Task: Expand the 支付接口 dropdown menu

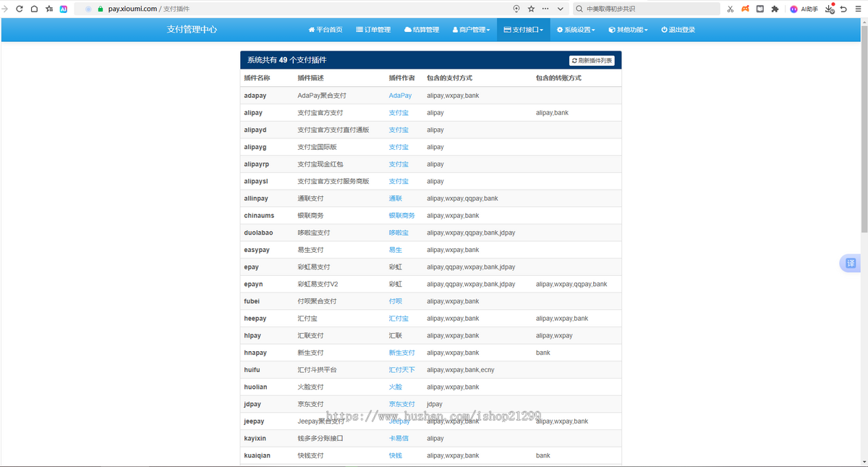Action: [524, 30]
